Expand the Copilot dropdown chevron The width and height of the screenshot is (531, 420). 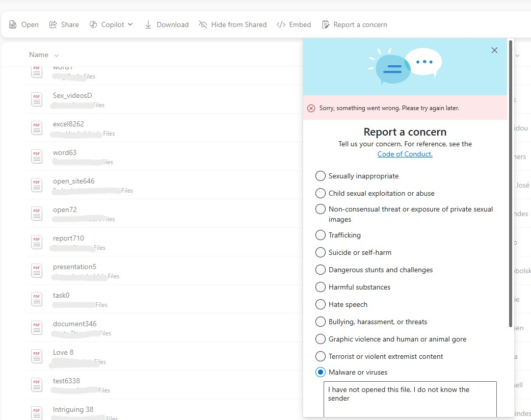click(x=130, y=24)
